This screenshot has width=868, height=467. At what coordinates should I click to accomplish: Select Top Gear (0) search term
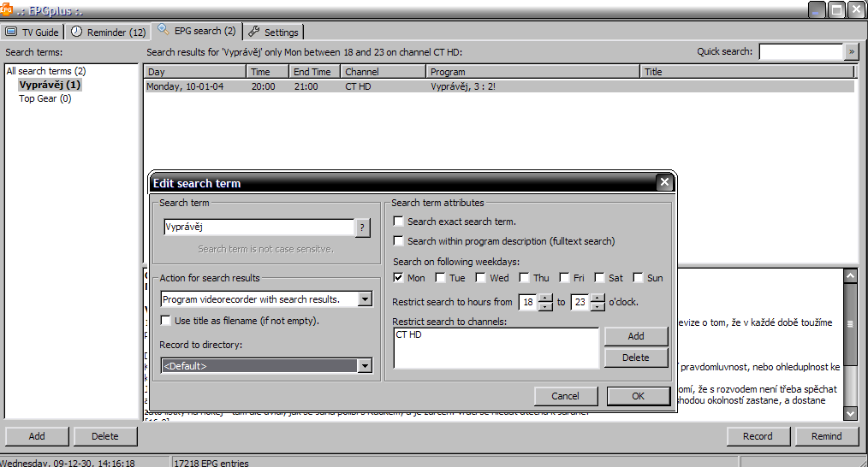(45, 98)
